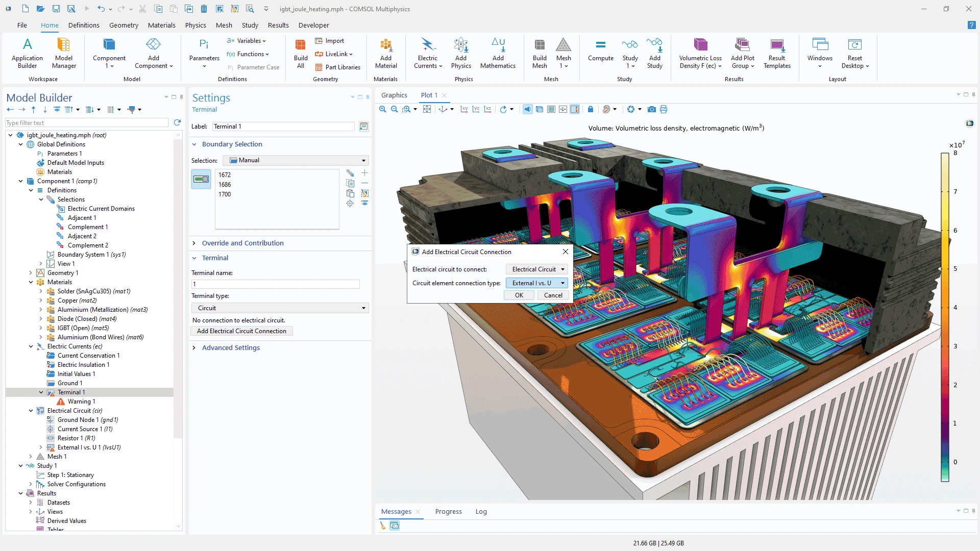Open Circuit element connection type dropdown

pyautogui.click(x=536, y=283)
